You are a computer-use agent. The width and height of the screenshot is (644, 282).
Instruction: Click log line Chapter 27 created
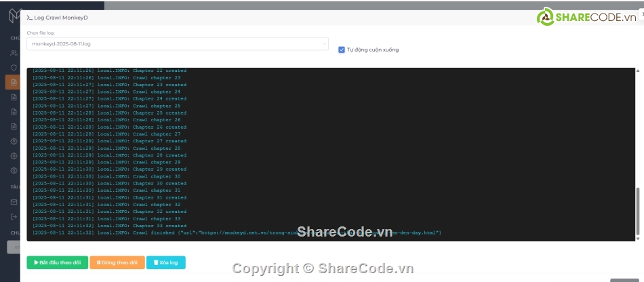(109, 141)
